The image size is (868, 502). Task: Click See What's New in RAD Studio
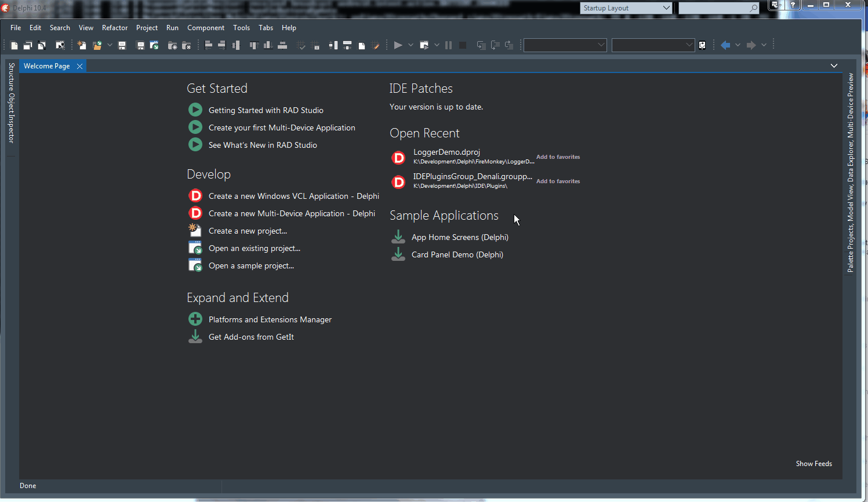pyautogui.click(x=263, y=145)
